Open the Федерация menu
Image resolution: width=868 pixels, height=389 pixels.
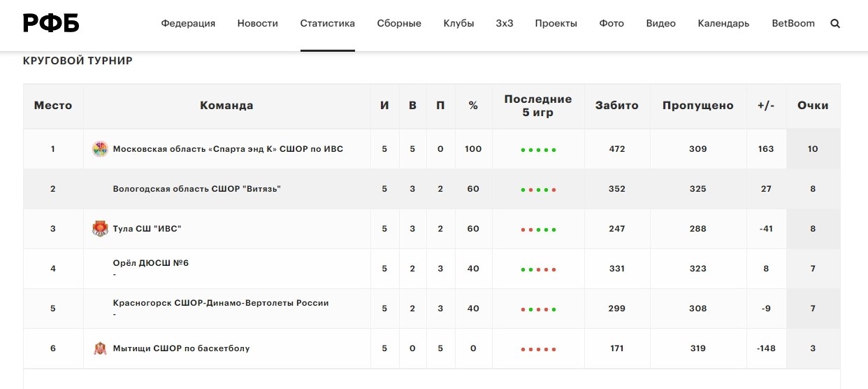pos(188,23)
